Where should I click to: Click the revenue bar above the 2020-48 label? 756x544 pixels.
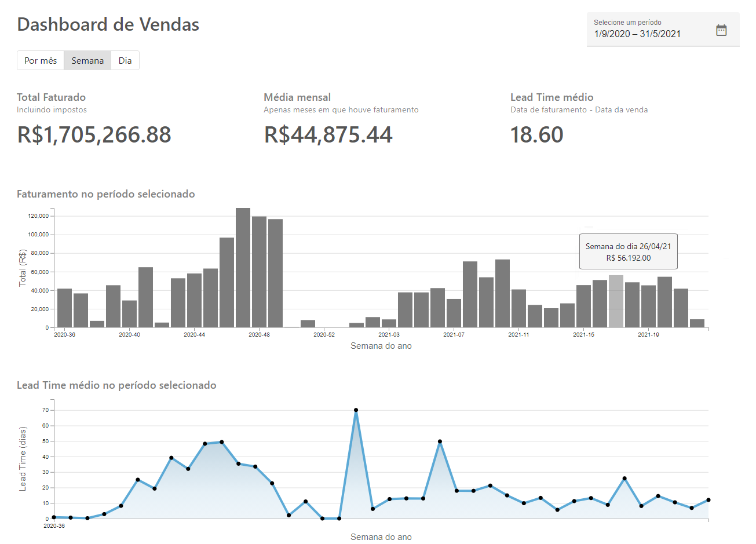pos(259,272)
